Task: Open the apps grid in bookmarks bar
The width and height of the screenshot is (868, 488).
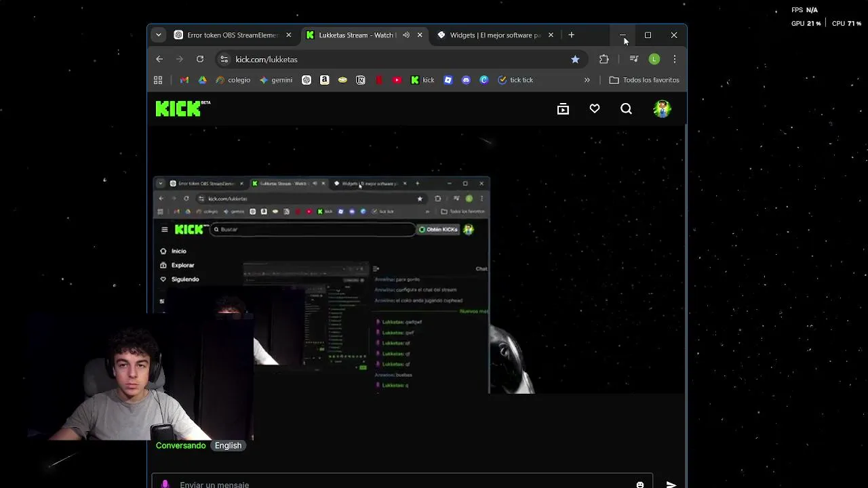Action: tap(158, 80)
